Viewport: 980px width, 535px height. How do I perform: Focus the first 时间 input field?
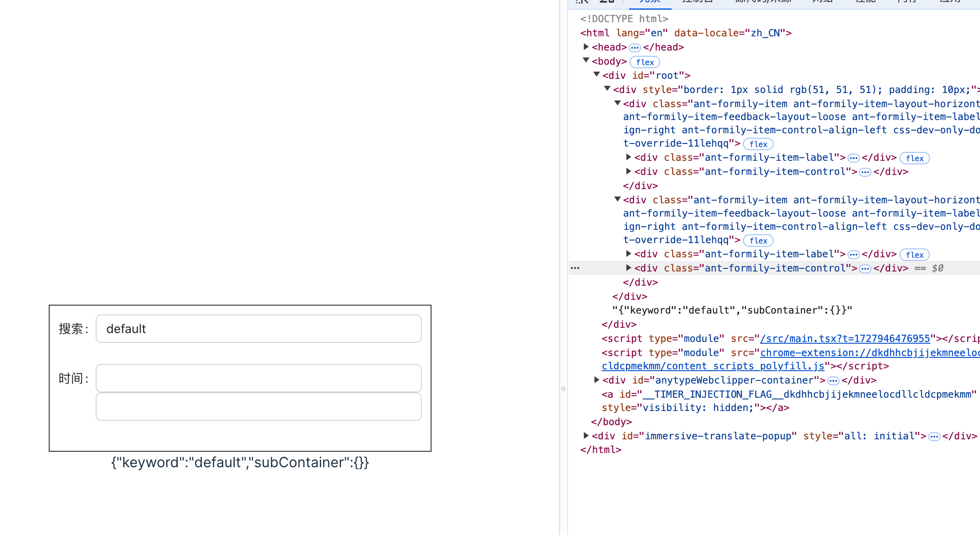[259, 378]
